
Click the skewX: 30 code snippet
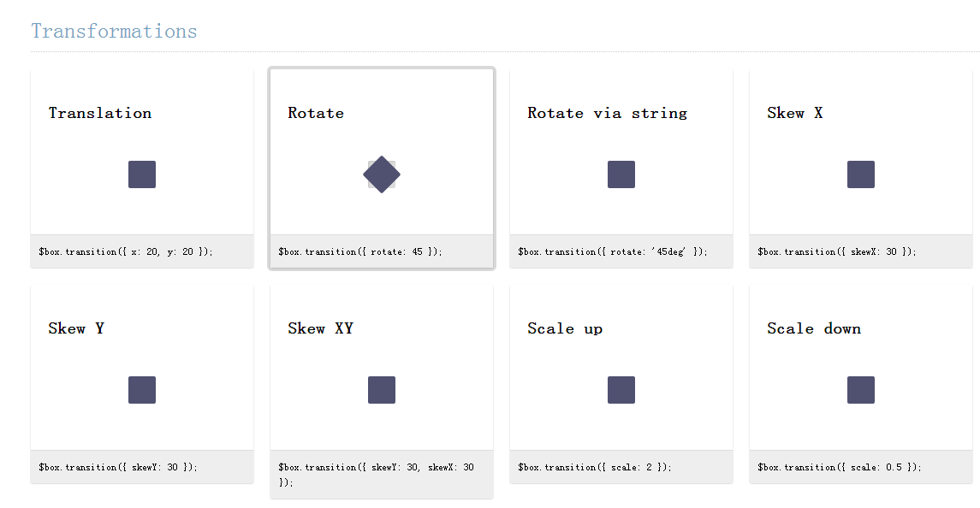pos(837,251)
